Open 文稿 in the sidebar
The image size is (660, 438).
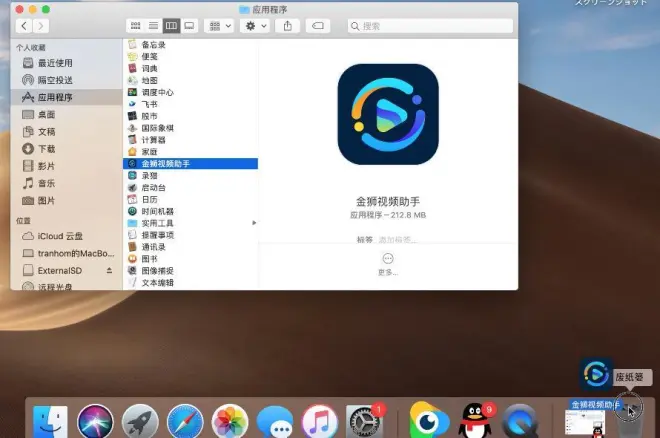click(67, 132)
